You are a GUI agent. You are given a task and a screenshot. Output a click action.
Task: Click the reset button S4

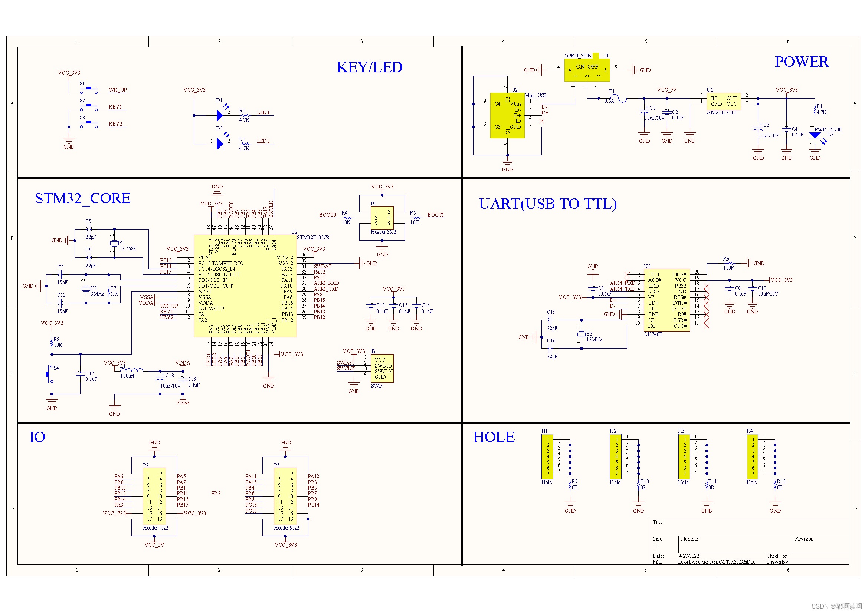(50, 374)
